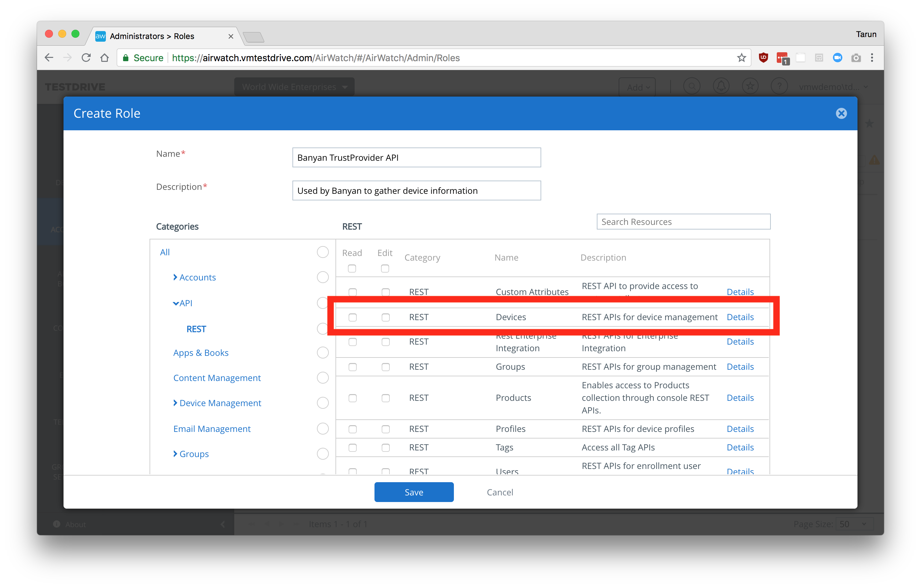Expand the Device Management category

click(176, 403)
